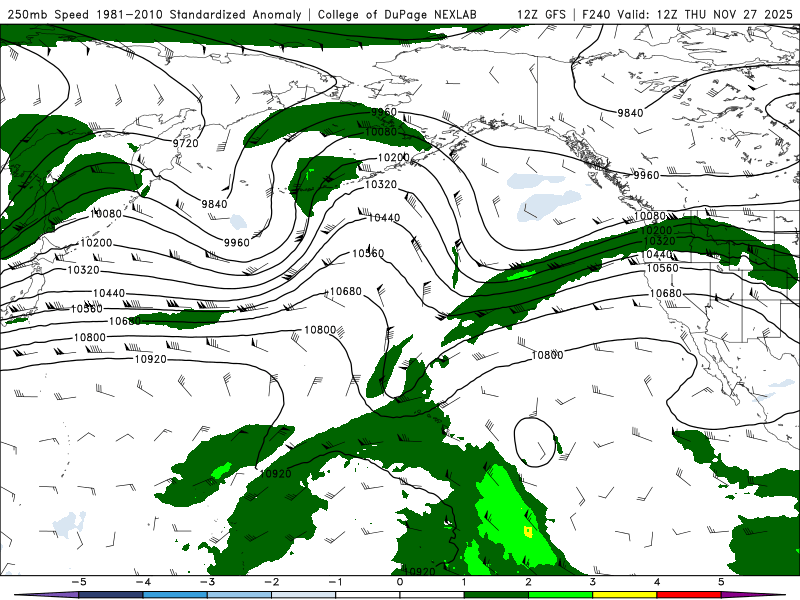Click the -1 colorbar tick label

pos(335,582)
